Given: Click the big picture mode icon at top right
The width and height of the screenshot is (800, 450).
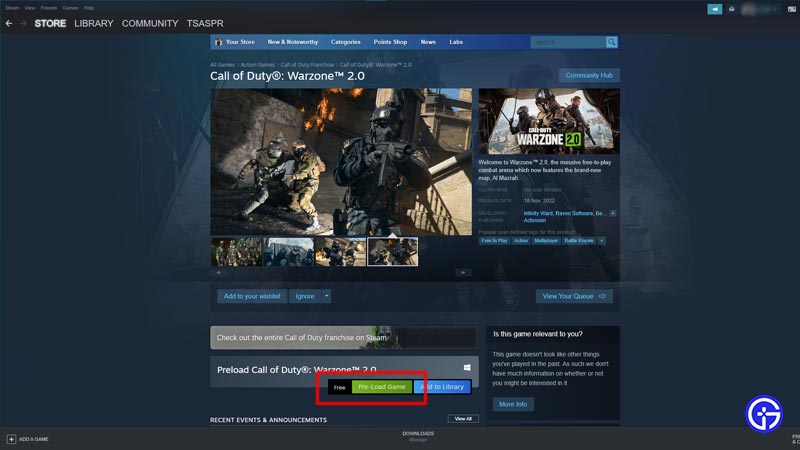Looking at the screenshot, I should point(791,9).
